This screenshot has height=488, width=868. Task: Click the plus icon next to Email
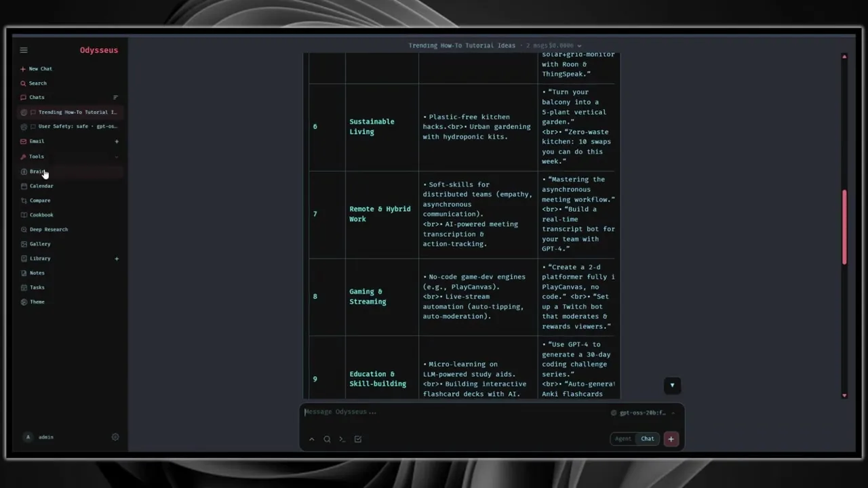click(x=117, y=142)
